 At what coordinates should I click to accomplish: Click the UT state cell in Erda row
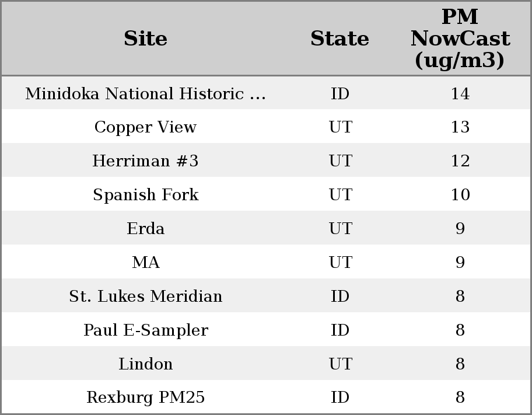[340, 229]
